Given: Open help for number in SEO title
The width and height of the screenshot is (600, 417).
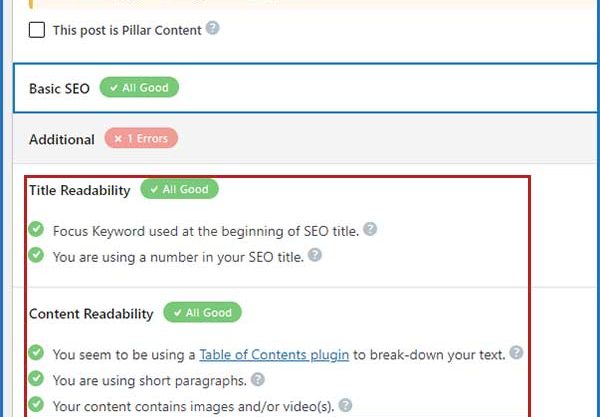Looking at the screenshot, I should (x=315, y=255).
